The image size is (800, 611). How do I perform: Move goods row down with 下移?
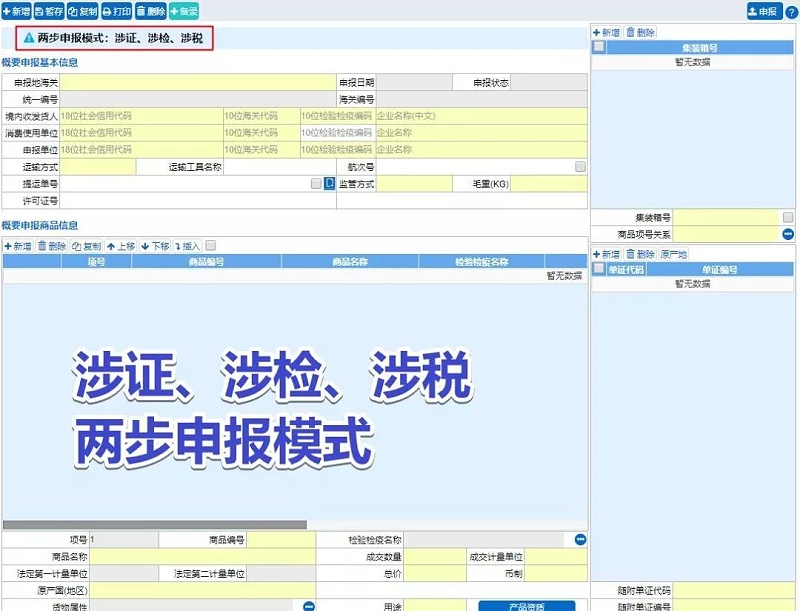[155, 246]
